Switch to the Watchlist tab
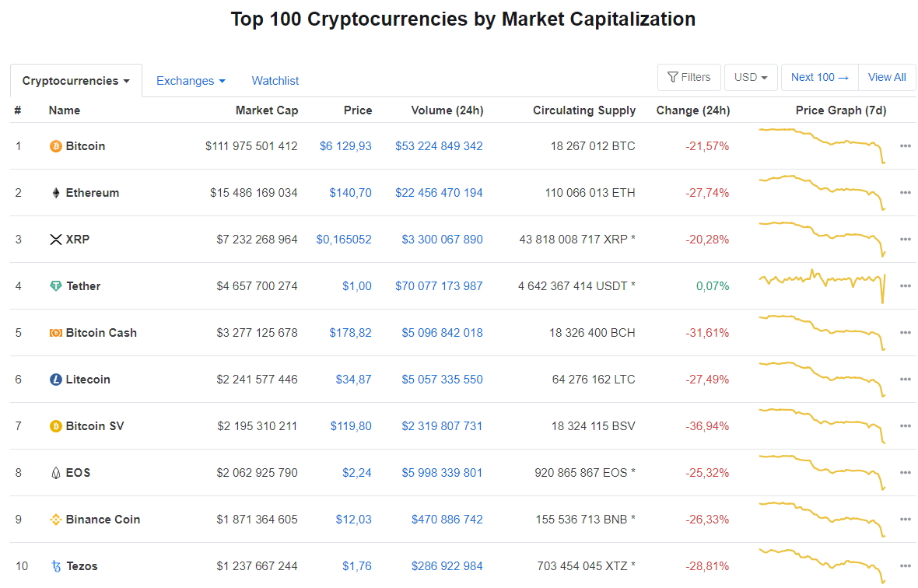This screenshot has height=588, width=918. 275,81
